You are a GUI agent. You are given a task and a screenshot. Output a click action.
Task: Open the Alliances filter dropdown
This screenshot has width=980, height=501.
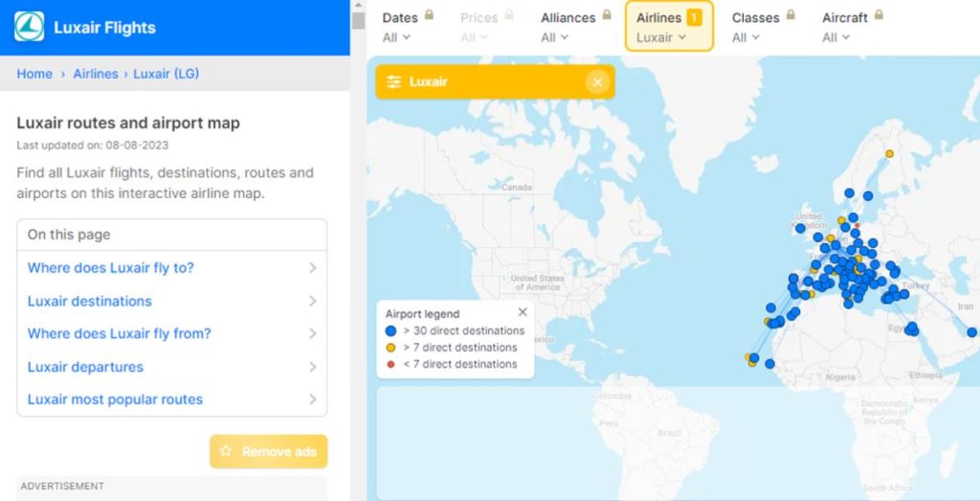555,37
